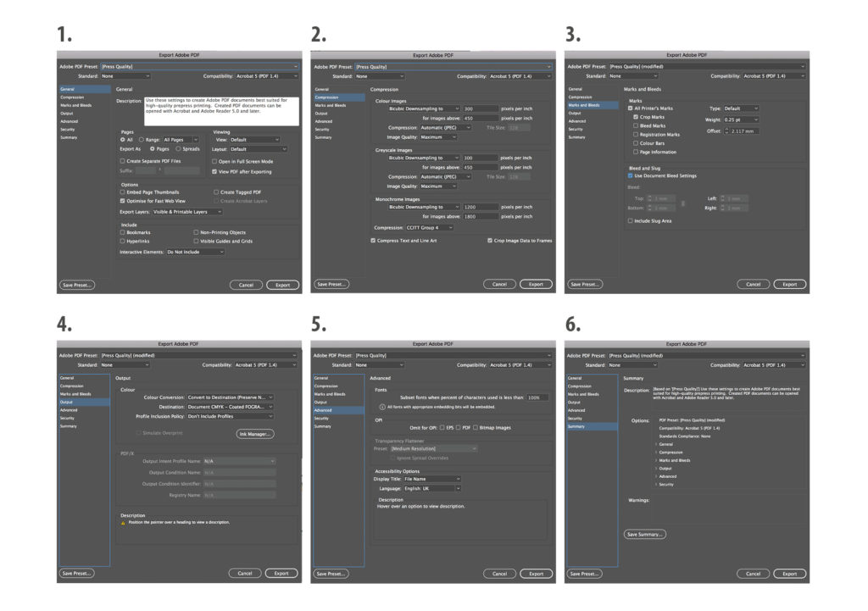This screenshot has height=611, width=868.
Task: Open CCITT Group 4 compression dropdown
Action: pos(430,228)
